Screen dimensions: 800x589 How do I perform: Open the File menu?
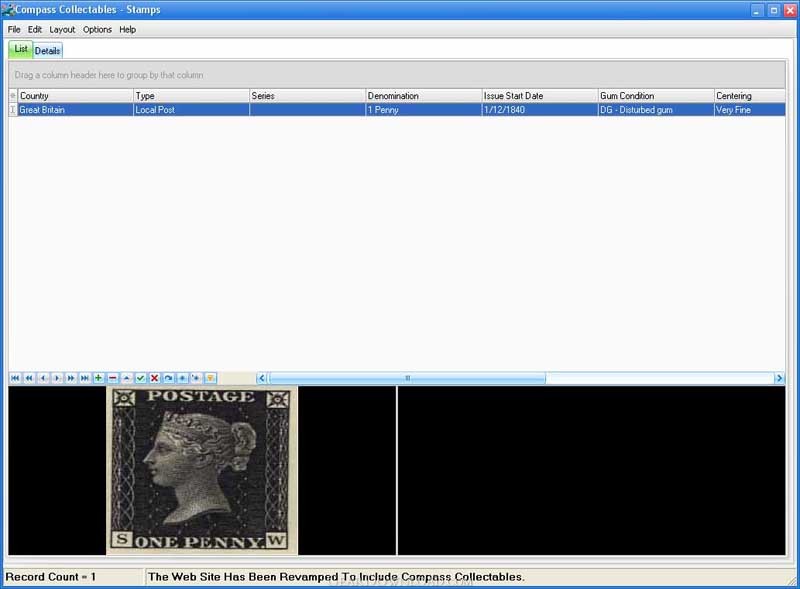click(x=14, y=30)
